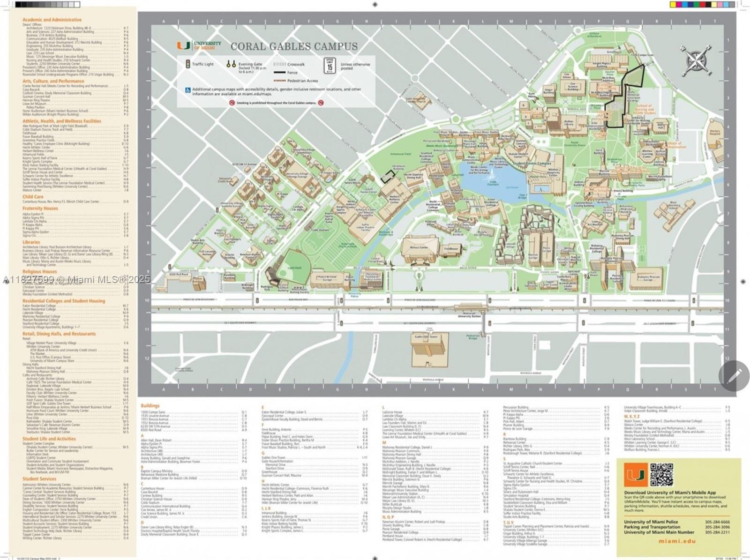Select the Academic and Administrative heading
The image size is (750, 560).
pyautogui.click(x=52, y=20)
